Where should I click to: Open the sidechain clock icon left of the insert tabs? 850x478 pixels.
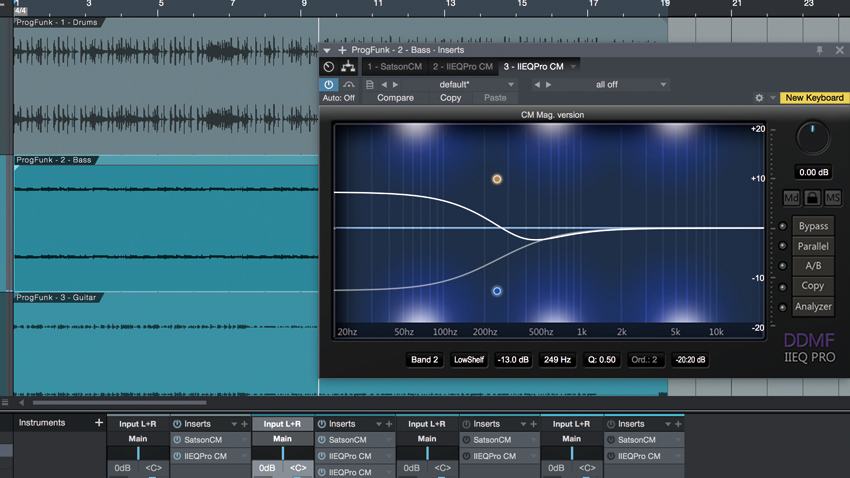(x=329, y=67)
